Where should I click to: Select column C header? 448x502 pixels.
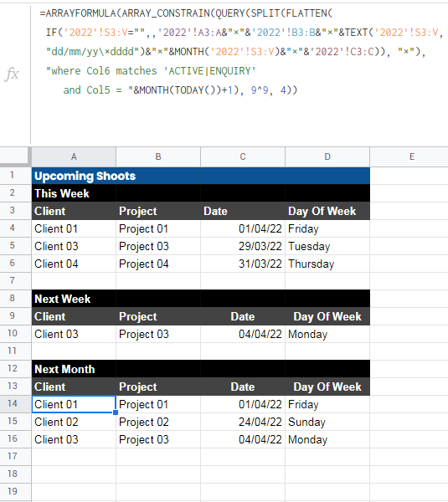point(243,157)
